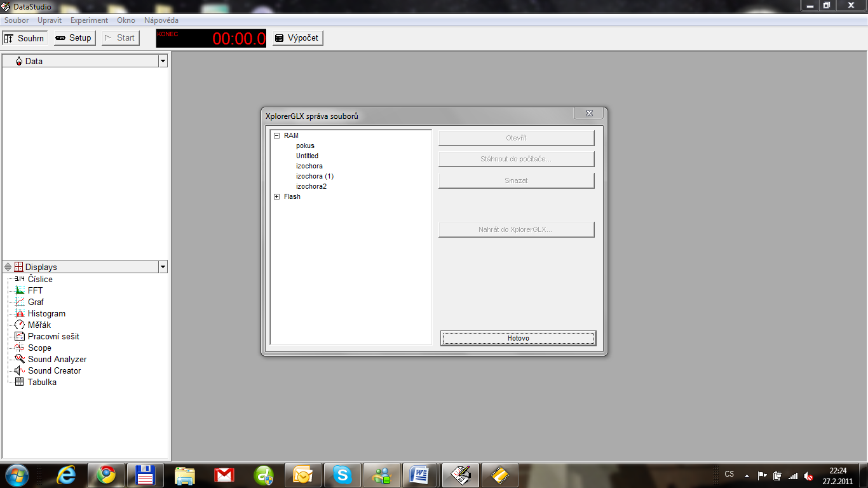Click the muted volume tray icon
The width and height of the screenshot is (868, 488).
coord(808,475)
